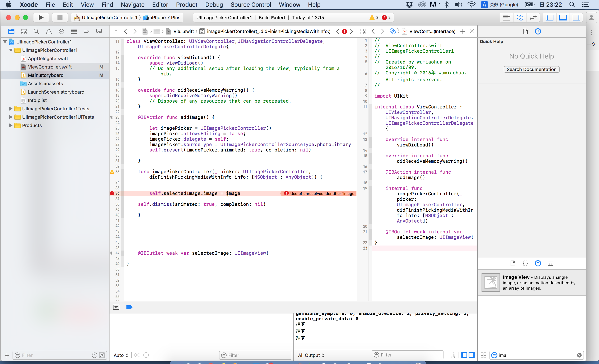Switch to the version editor
Image resolution: width=599 pixels, height=364 pixels.
tap(533, 18)
